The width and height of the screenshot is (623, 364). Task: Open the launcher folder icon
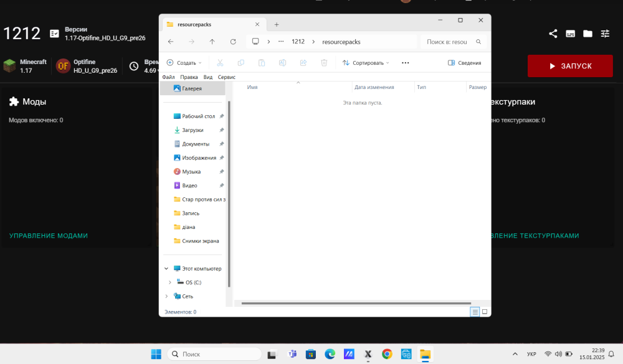[x=587, y=34]
